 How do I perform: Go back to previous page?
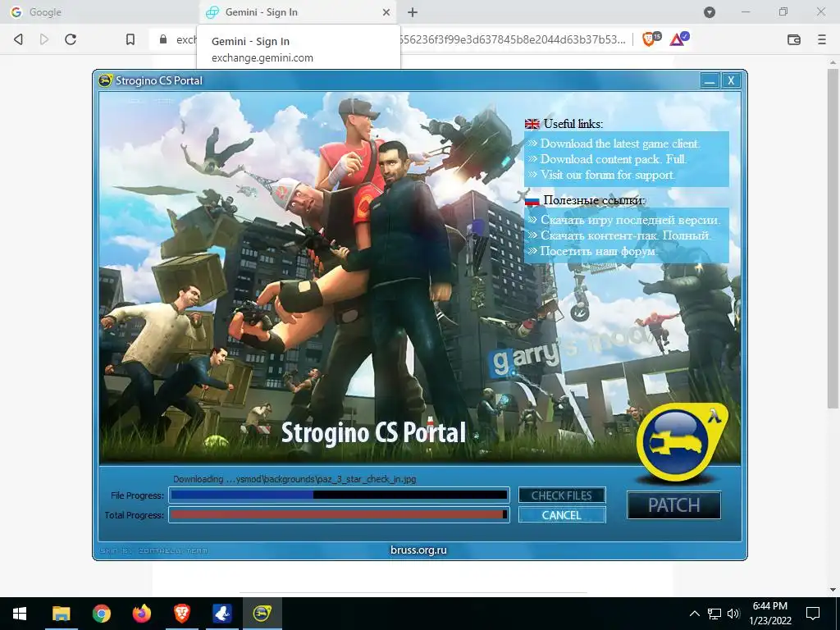pyautogui.click(x=18, y=39)
